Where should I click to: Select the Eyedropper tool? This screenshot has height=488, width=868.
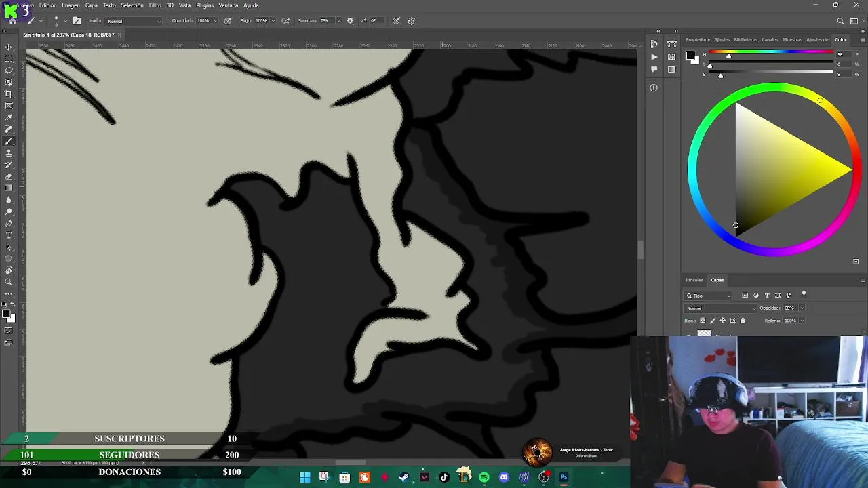[x=9, y=118]
